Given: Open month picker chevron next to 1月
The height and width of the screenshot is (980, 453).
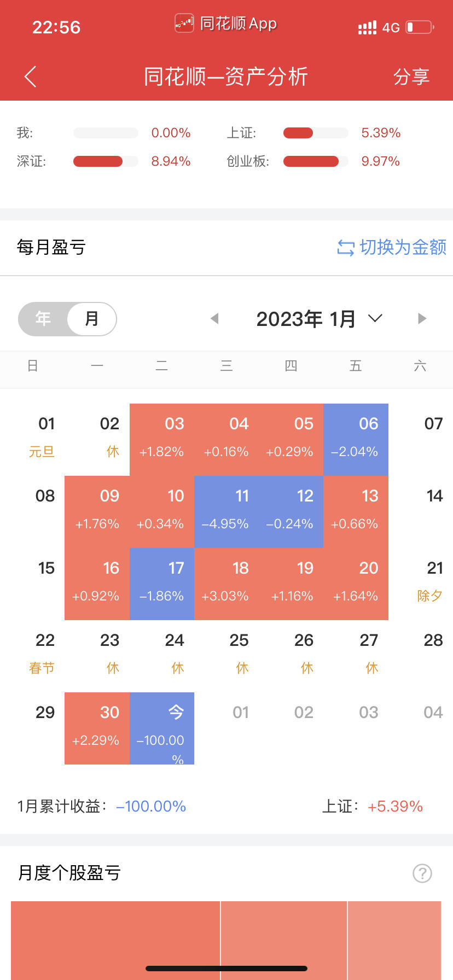Looking at the screenshot, I should (x=375, y=318).
